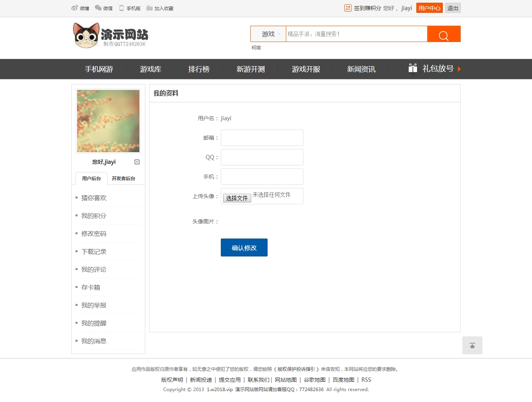Select the 用户后台 tab
Image resolution: width=532 pixels, height=402 pixels.
(91, 178)
